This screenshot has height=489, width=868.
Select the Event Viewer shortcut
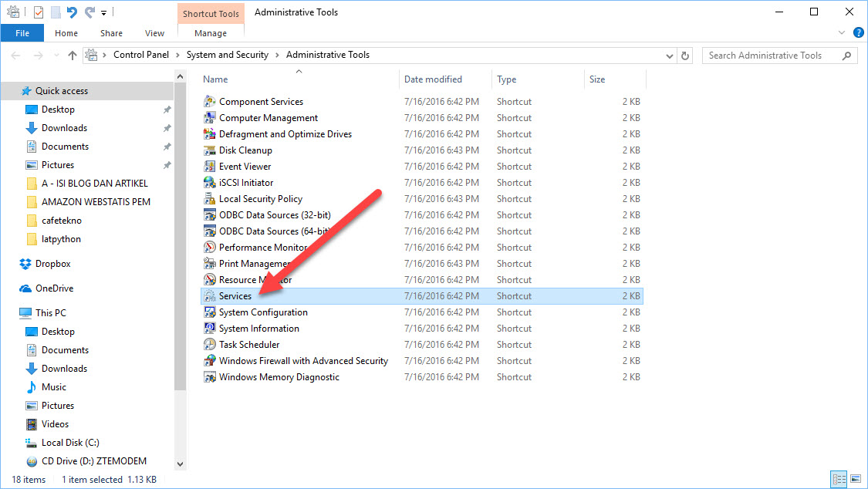[x=245, y=166]
